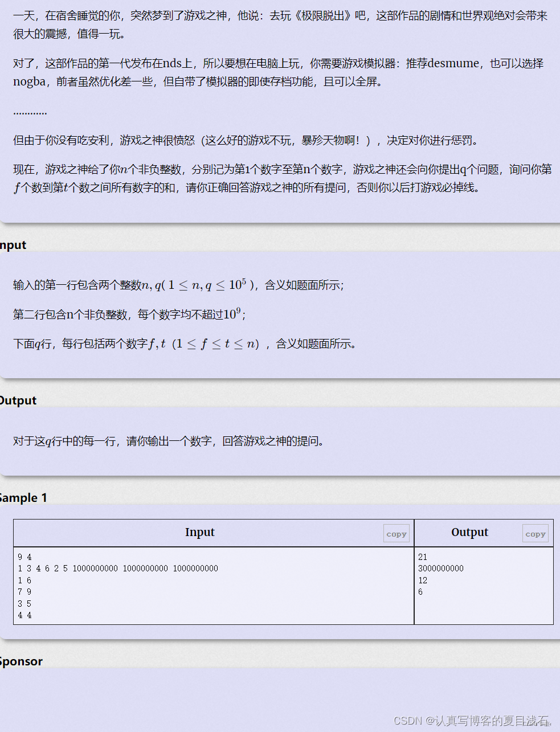Expand the Input section panel
The height and width of the screenshot is (732, 560).
[13, 244]
